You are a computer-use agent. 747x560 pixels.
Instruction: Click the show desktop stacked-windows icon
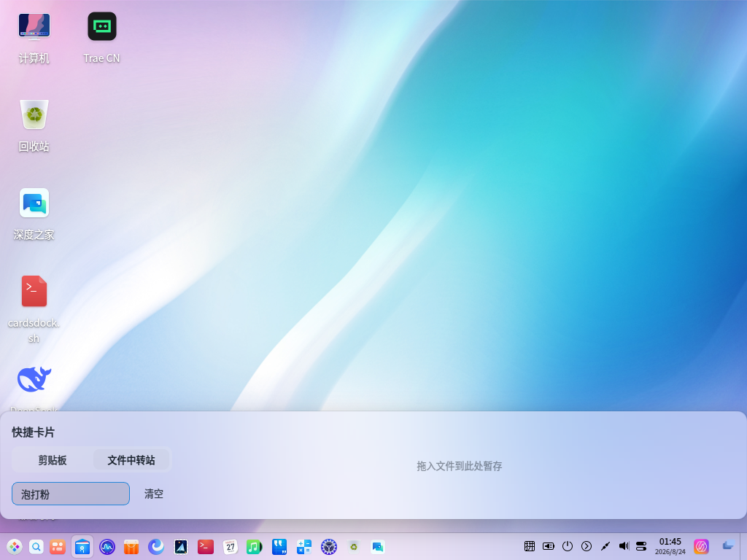pos(727,545)
